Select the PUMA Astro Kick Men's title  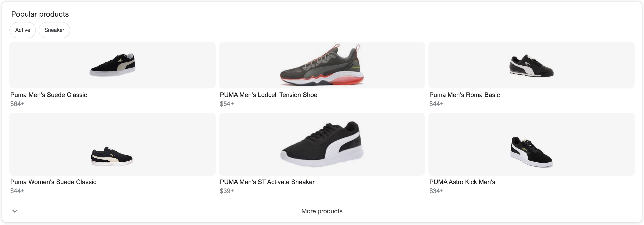click(x=462, y=182)
